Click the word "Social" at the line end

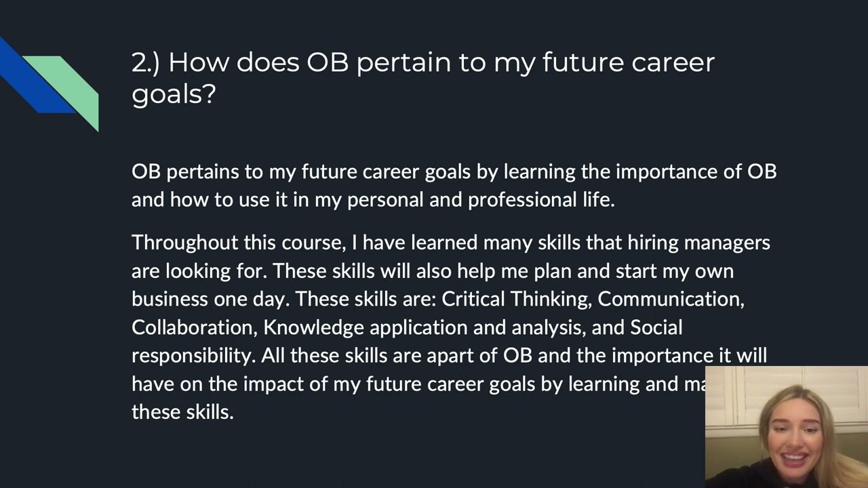click(x=656, y=327)
